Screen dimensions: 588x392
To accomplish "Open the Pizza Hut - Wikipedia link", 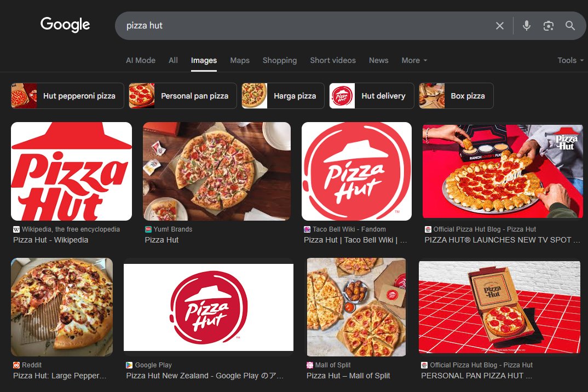I will click(x=50, y=240).
